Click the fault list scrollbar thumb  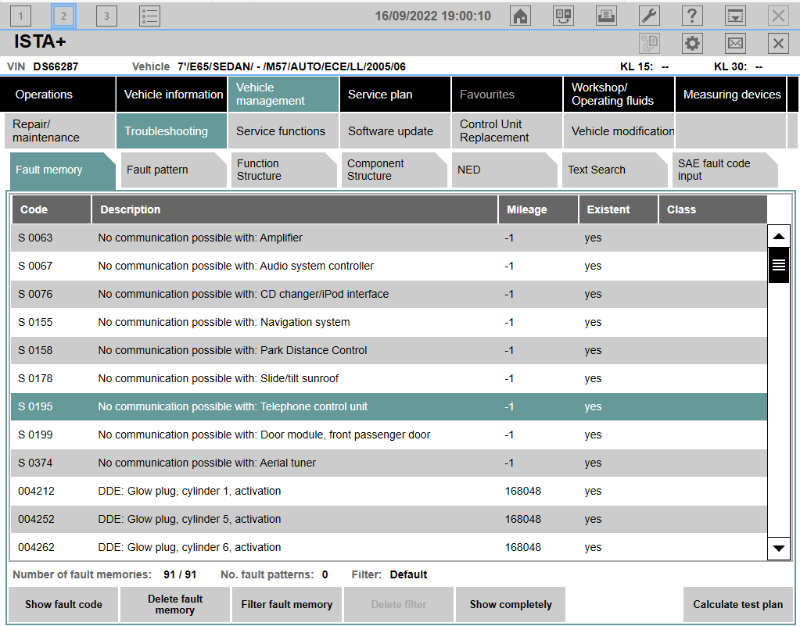click(x=779, y=265)
